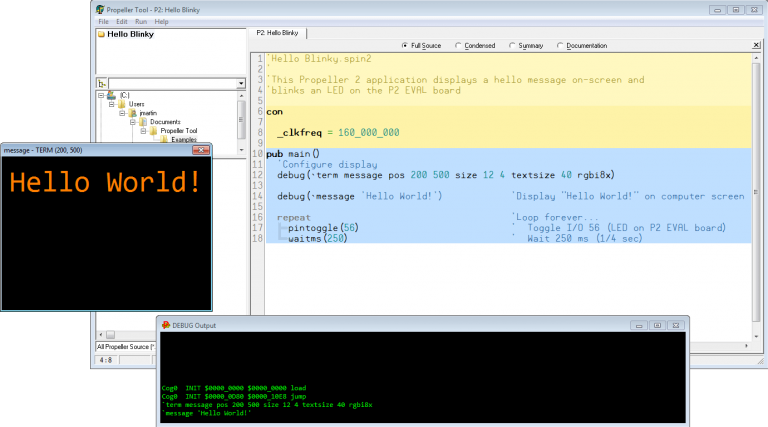Click the DEBUG Output window icon

tap(166, 325)
